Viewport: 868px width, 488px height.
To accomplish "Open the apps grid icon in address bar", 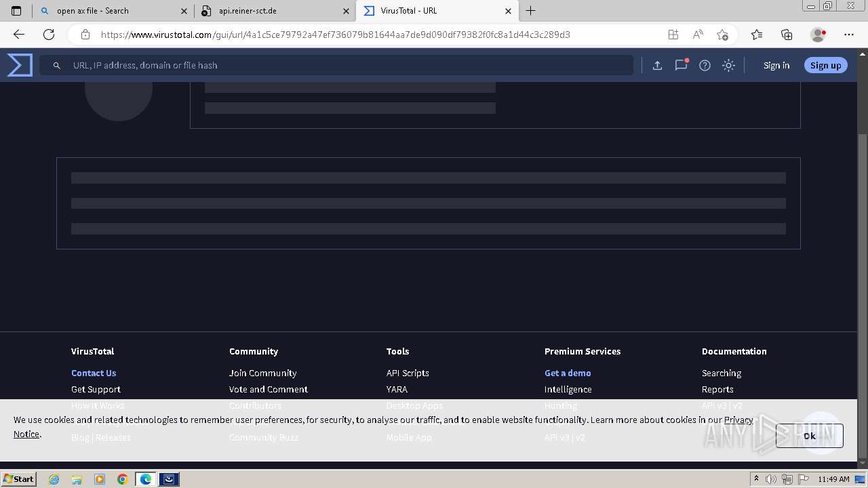I will (x=673, y=35).
